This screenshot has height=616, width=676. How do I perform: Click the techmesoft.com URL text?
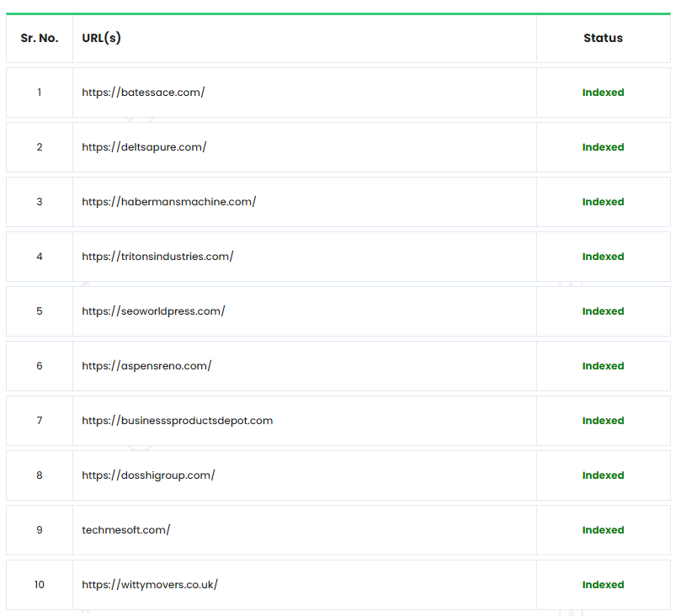[x=125, y=530]
